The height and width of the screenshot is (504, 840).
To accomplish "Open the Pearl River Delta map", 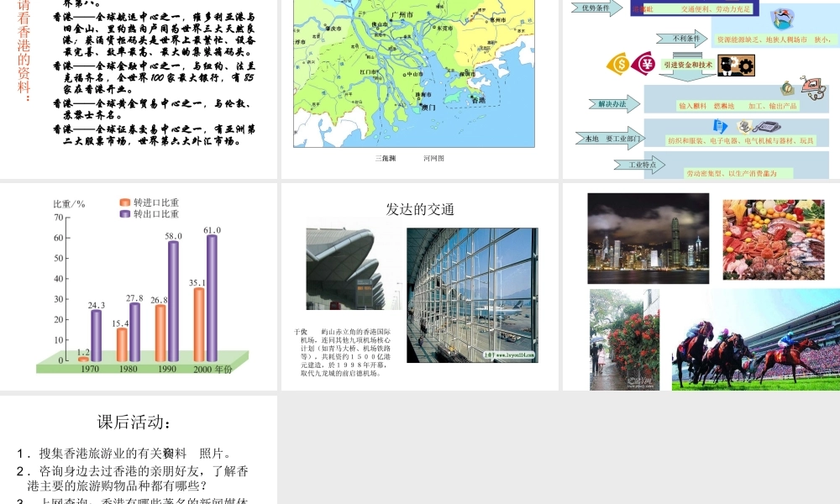I will pos(414,73).
